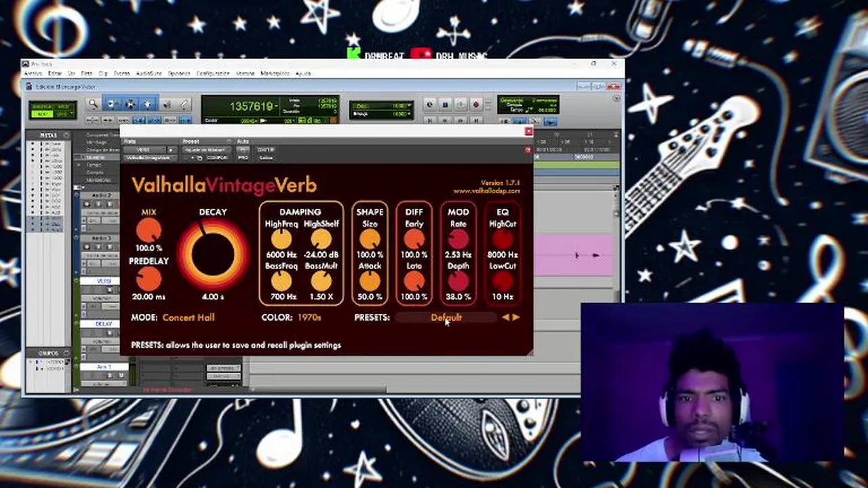868x488 pixels.
Task: Toggle the transport Online clock button
Action: [430, 104]
